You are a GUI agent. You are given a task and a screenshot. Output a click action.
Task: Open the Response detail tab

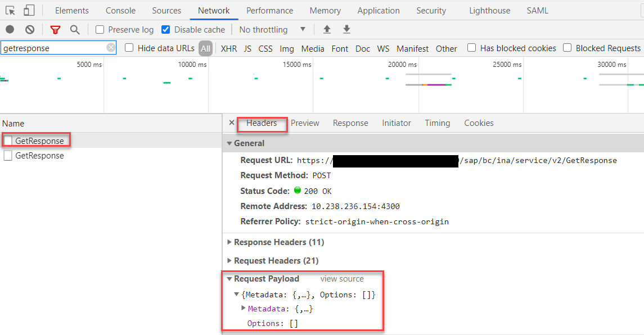350,123
